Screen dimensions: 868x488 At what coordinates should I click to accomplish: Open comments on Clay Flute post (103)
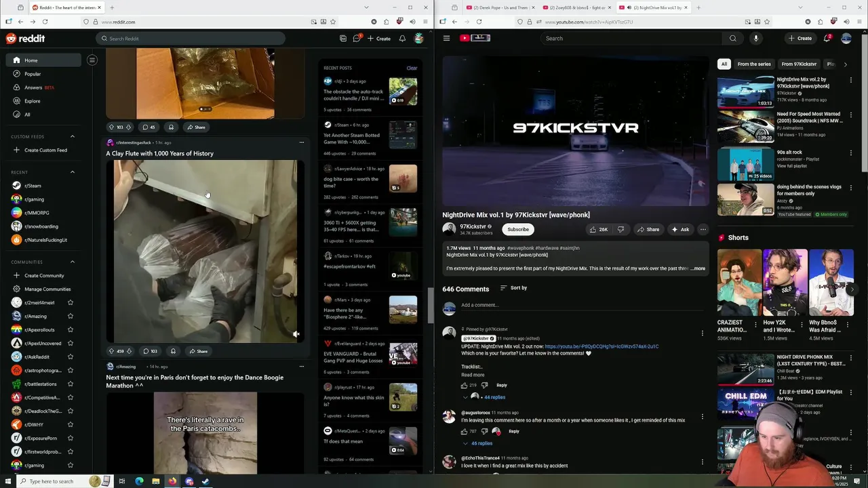click(150, 351)
